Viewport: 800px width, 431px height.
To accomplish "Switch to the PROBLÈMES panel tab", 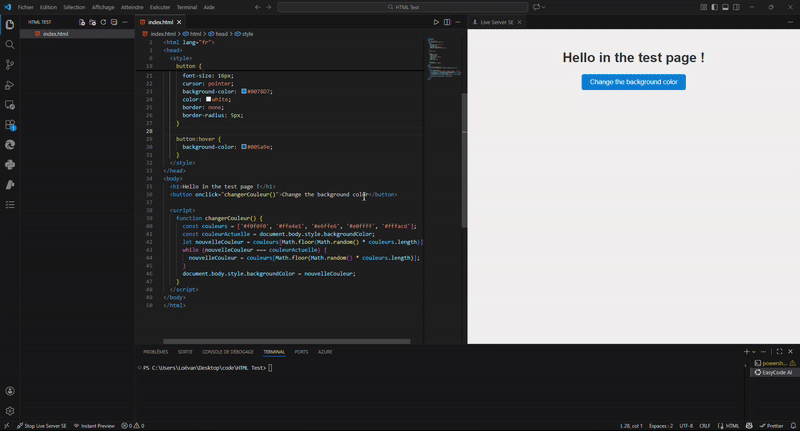I will click(156, 352).
